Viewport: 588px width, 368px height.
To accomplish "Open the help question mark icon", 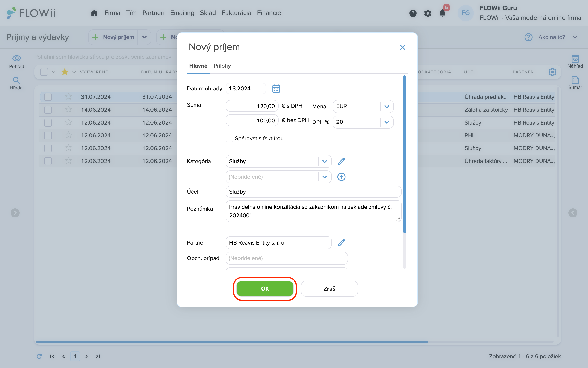I will [413, 13].
